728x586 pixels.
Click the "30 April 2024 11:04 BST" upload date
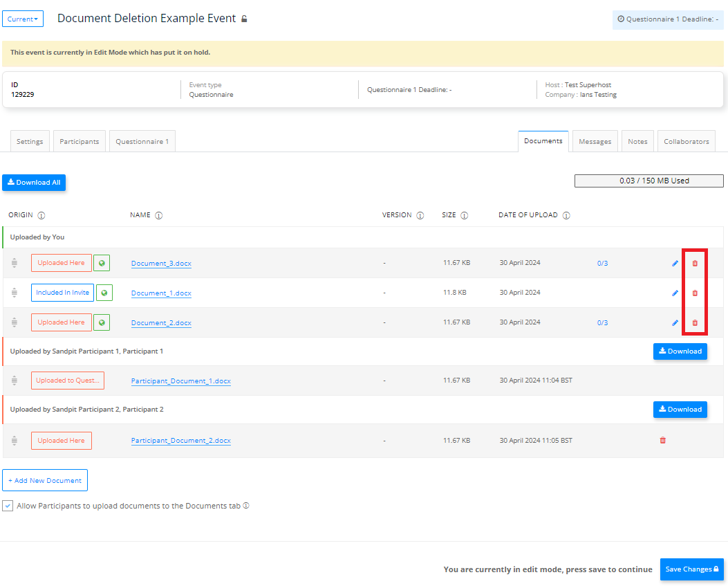pos(536,380)
